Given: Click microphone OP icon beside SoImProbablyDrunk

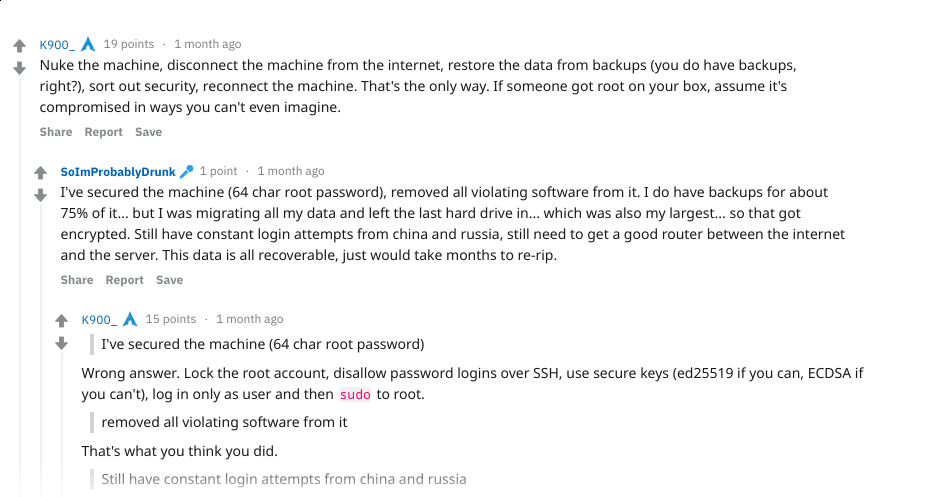Looking at the screenshot, I should click(x=186, y=171).
